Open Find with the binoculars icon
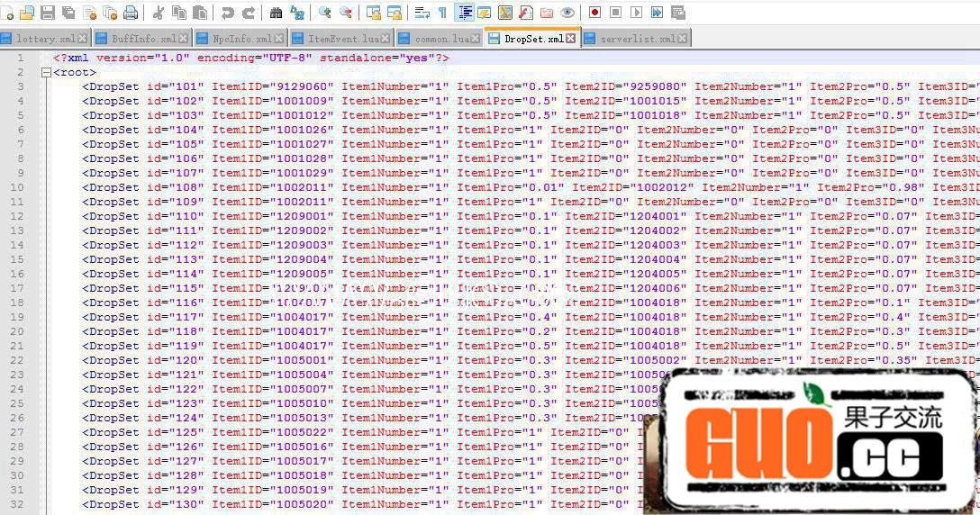 tap(276, 13)
